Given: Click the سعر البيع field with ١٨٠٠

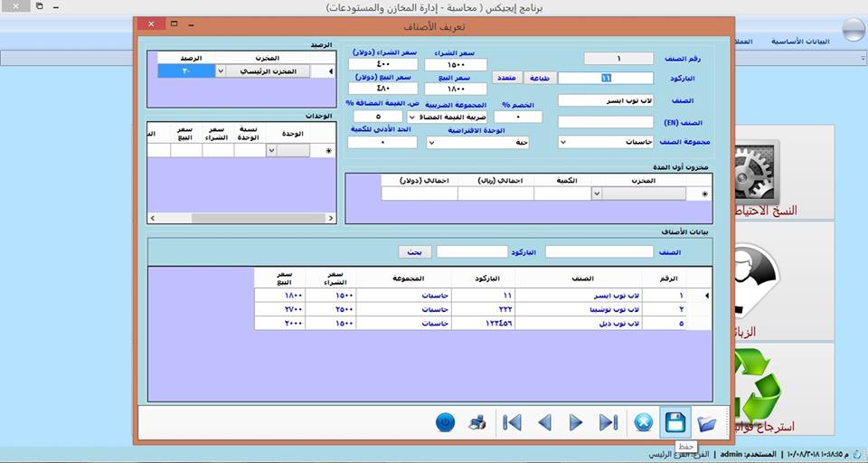Looking at the screenshot, I should [456, 89].
